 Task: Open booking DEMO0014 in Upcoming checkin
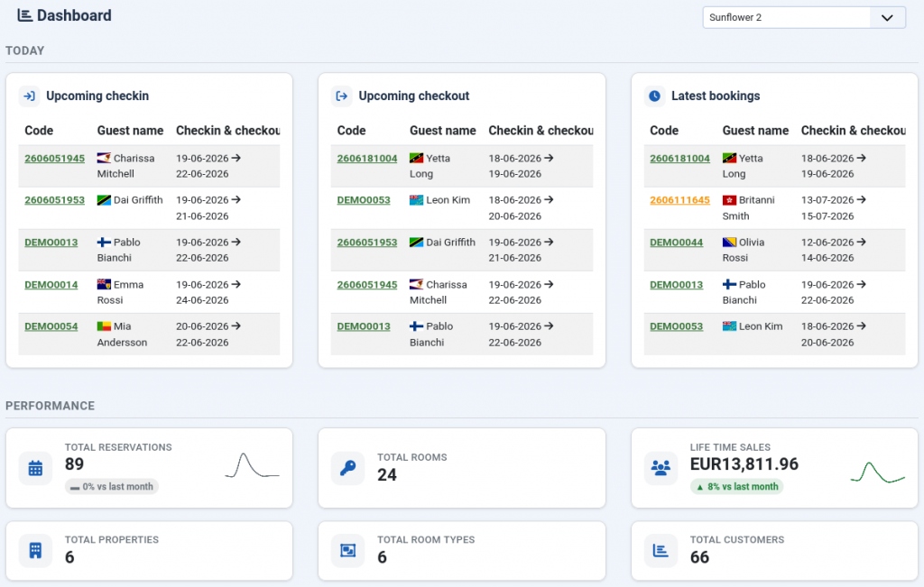tap(51, 285)
